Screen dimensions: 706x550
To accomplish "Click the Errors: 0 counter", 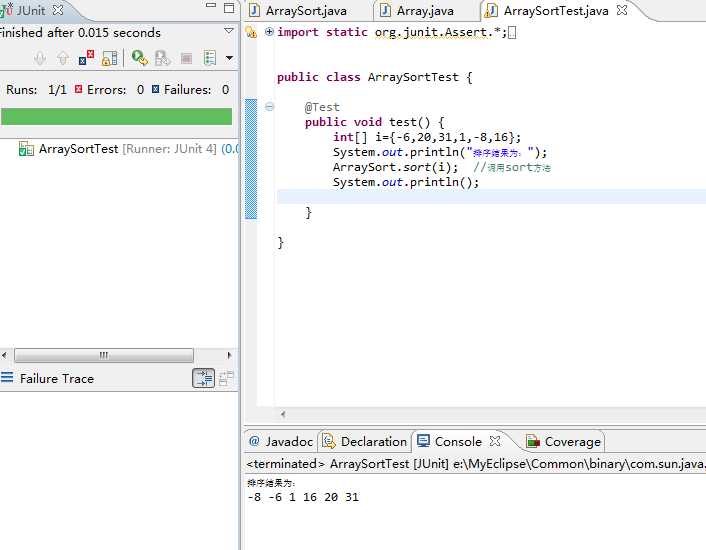I will click(x=109, y=90).
